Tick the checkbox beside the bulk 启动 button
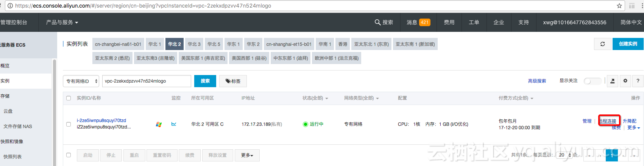Viewport: 644px width, 166px height. point(69,155)
